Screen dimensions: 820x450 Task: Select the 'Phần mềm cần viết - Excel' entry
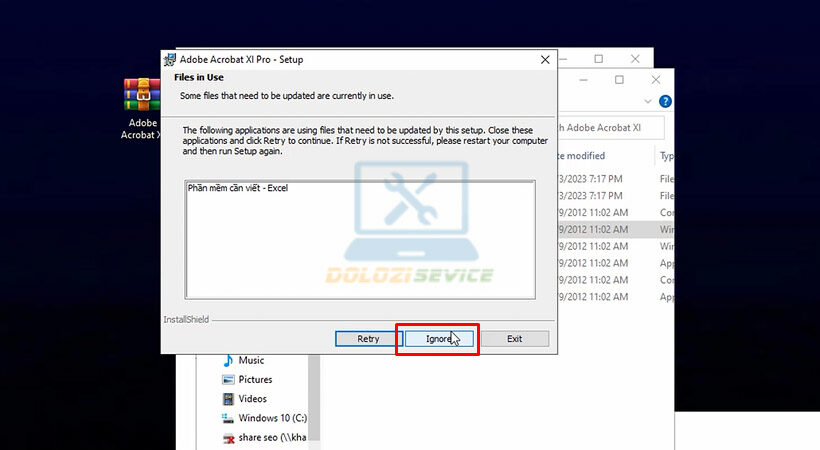pyautogui.click(x=238, y=188)
